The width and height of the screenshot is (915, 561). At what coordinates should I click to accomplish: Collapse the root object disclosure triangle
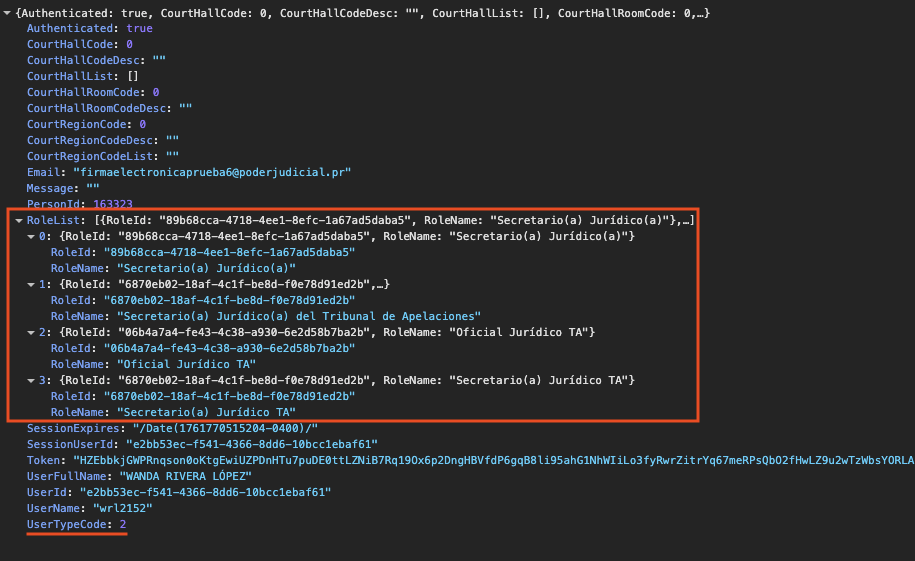point(7,12)
